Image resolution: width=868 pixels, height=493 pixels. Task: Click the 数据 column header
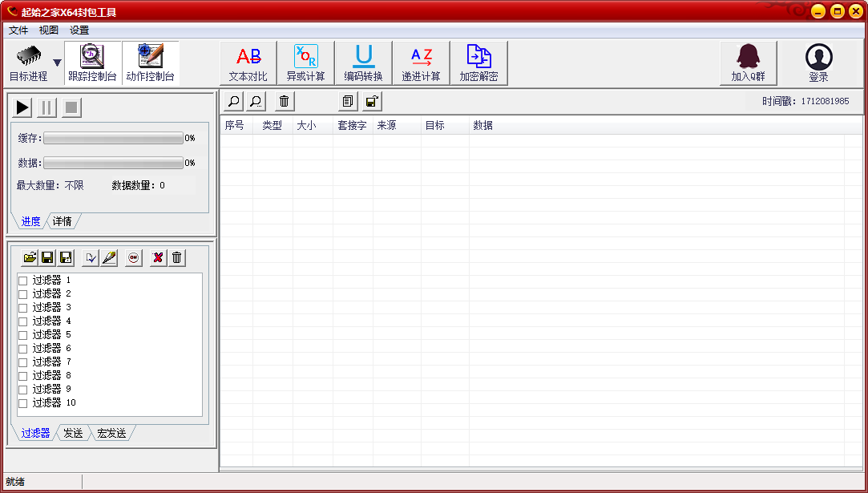(482, 126)
